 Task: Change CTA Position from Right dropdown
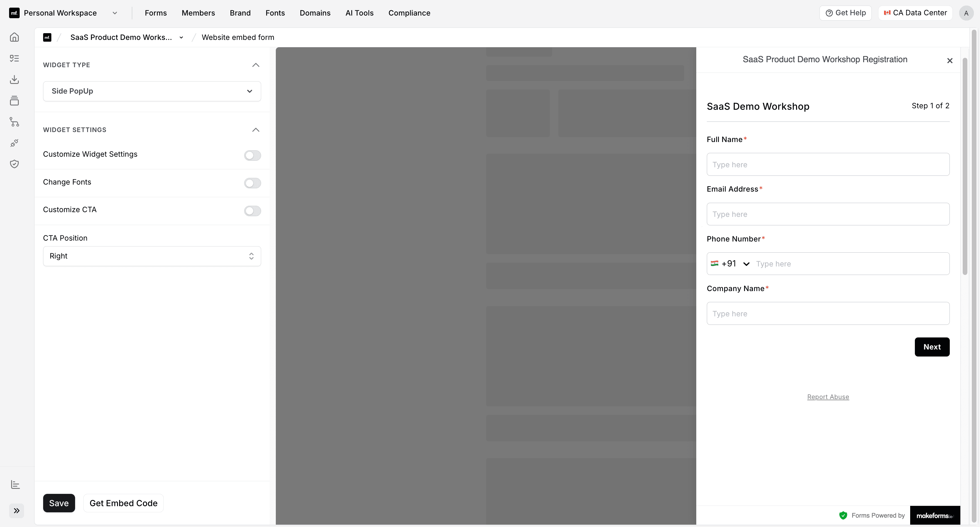(152, 256)
